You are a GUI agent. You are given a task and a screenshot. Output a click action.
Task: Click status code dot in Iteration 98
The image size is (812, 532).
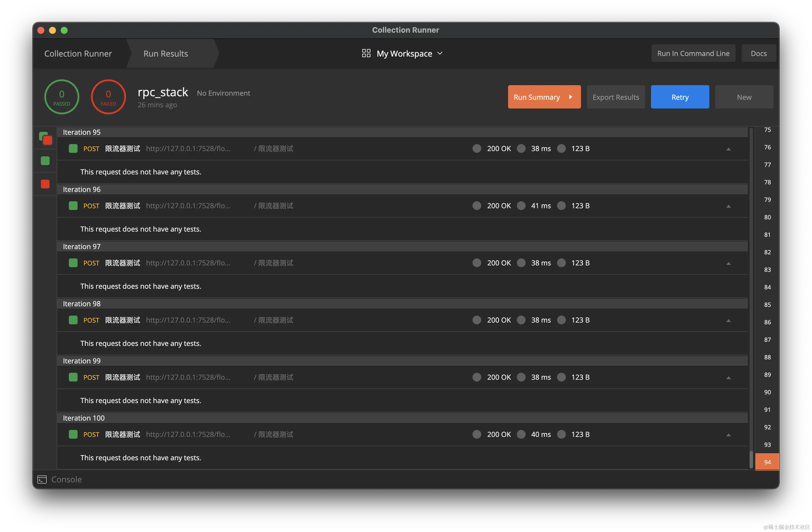pyautogui.click(x=477, y=320)
